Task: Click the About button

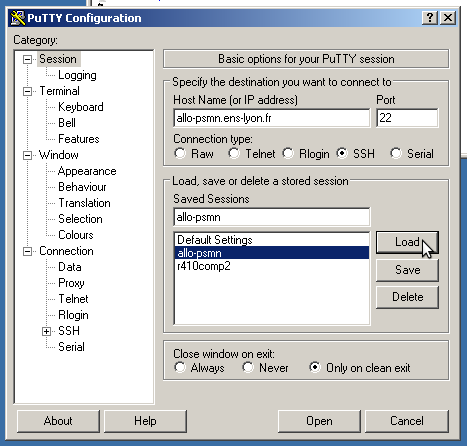Action: click(x=58, y=421)
